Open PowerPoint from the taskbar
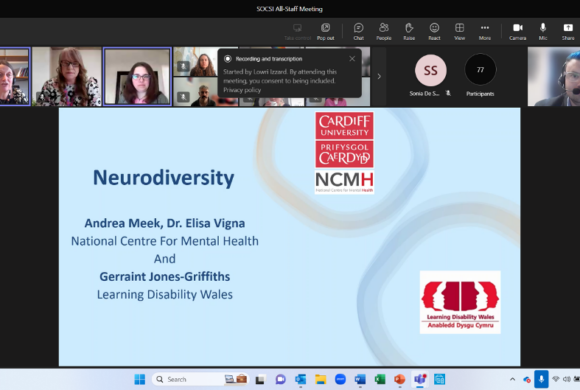 tap(399, 379)
